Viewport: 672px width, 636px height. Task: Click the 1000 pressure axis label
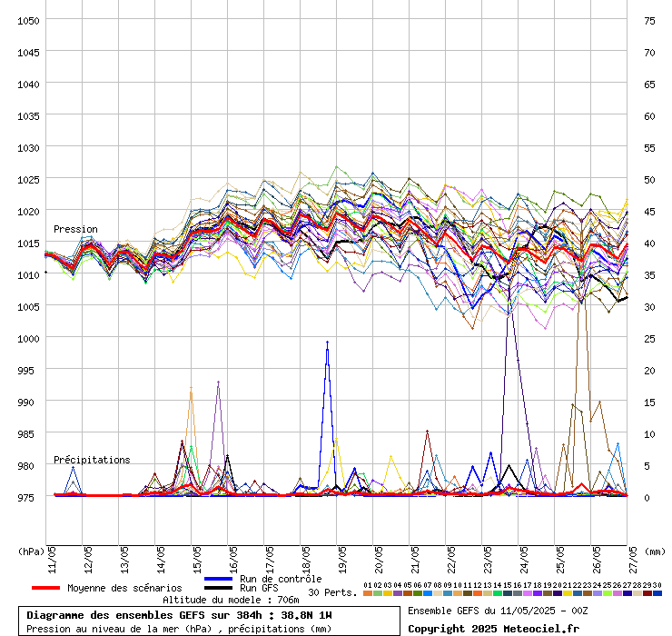28,339
